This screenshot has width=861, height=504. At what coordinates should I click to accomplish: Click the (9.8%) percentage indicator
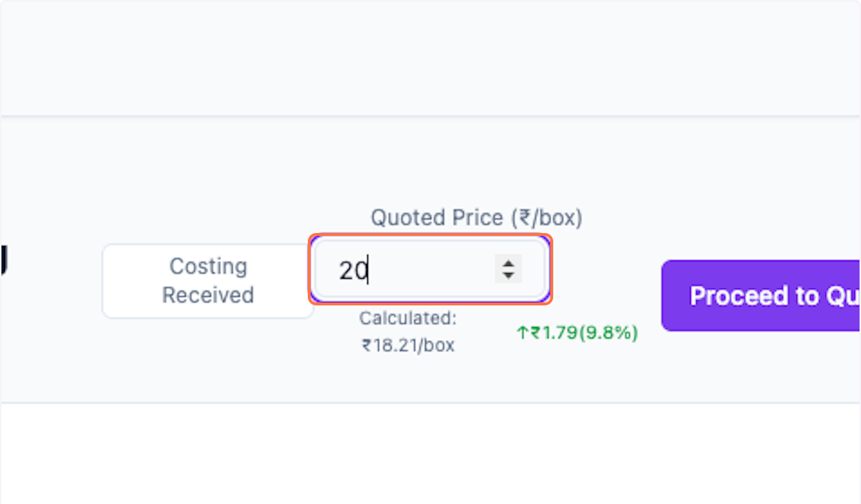[608, 333]
